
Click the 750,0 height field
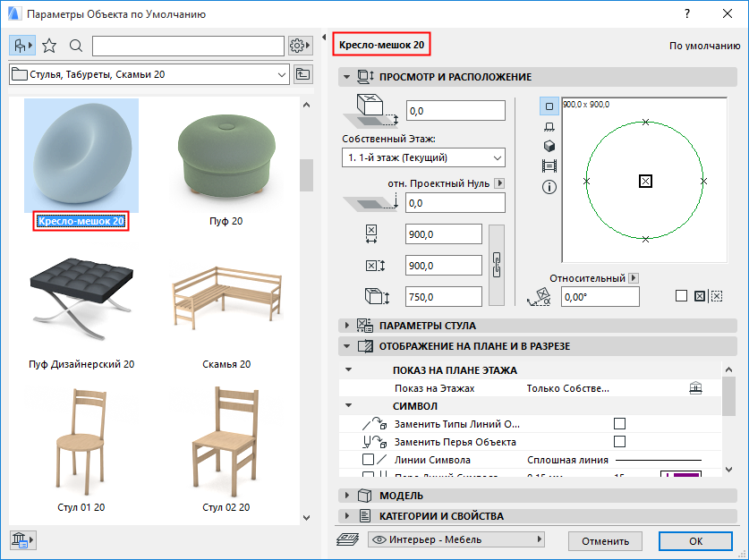point(444,297)
